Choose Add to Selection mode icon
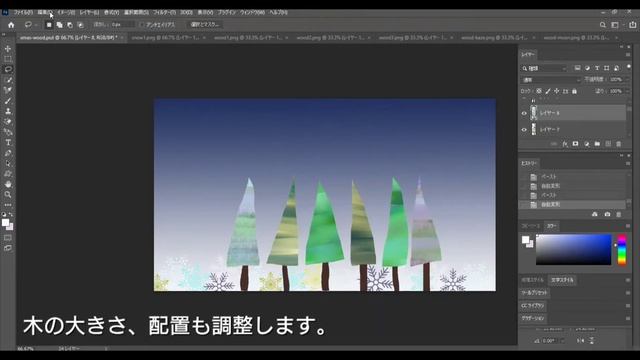 tap(60, 25)
